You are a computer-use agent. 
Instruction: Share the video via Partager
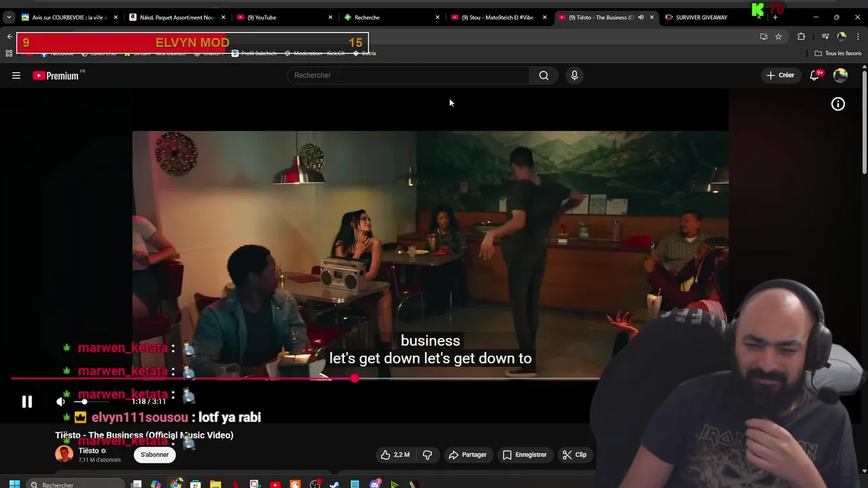(x=468, y=455)
